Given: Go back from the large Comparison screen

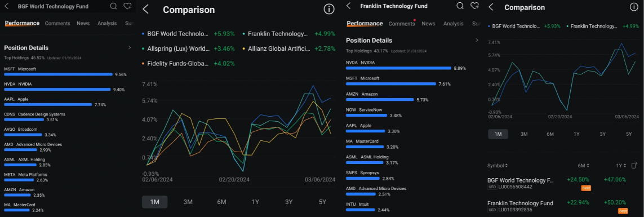Looking at the screenshot, I should point(145,10).
